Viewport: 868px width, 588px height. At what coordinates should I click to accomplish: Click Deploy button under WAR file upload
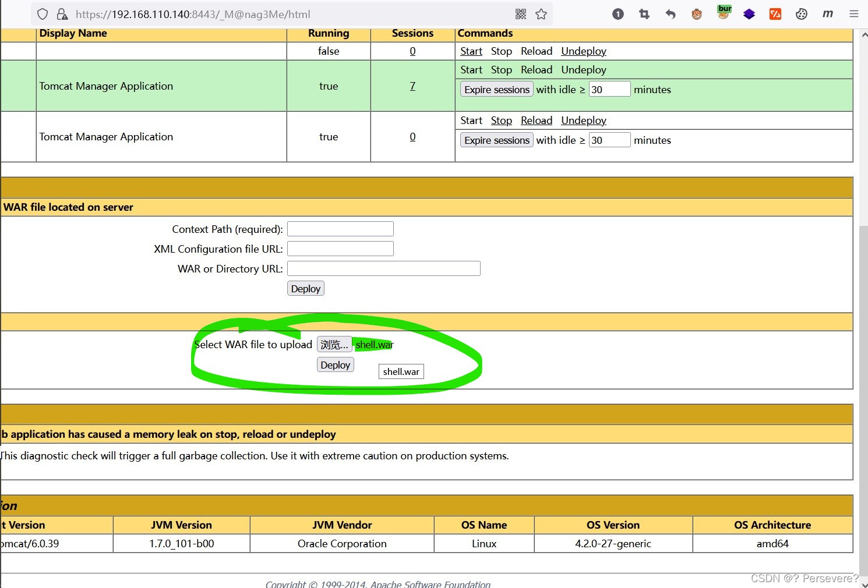(336, 365)
